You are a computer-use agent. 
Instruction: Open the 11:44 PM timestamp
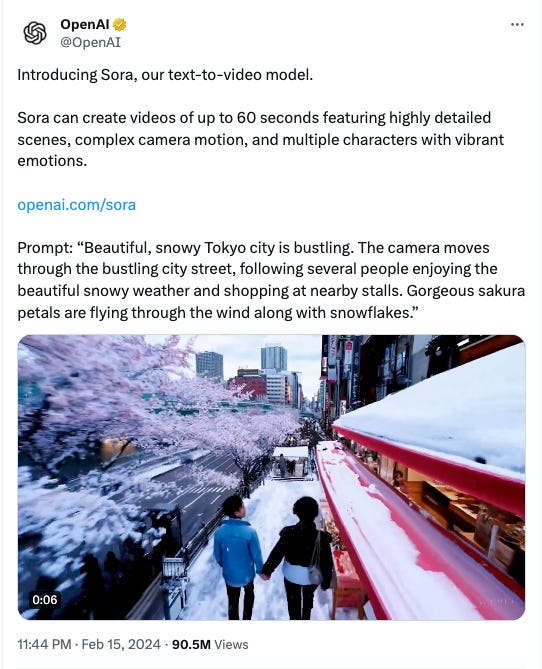pos(44,644)
